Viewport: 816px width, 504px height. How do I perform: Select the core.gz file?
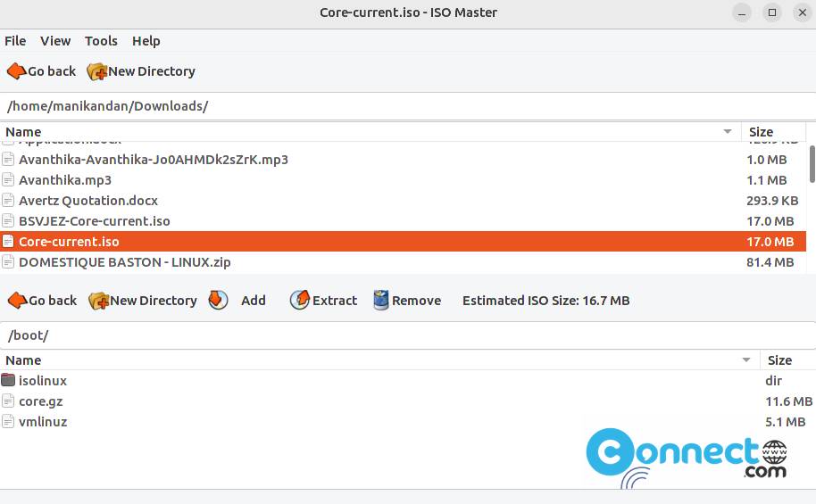[x=408, y=401]
